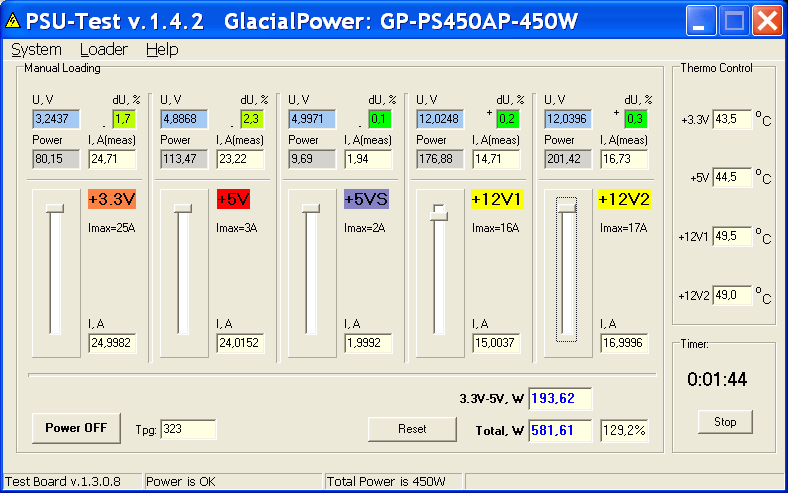Click the +12V2 temperature field 49,0
788x493 pixels.
[732, 295]
